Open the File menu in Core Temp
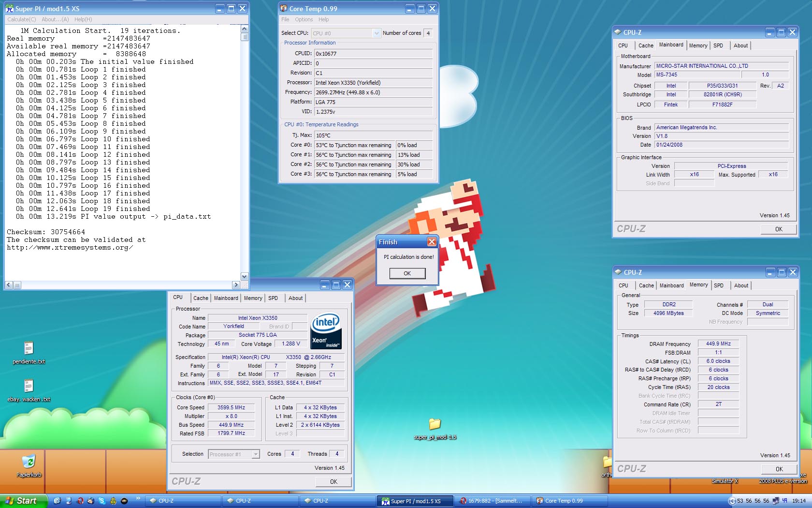The height and width of the screenshot is (508, 812). pyautogui.click(x=285, y=19)
